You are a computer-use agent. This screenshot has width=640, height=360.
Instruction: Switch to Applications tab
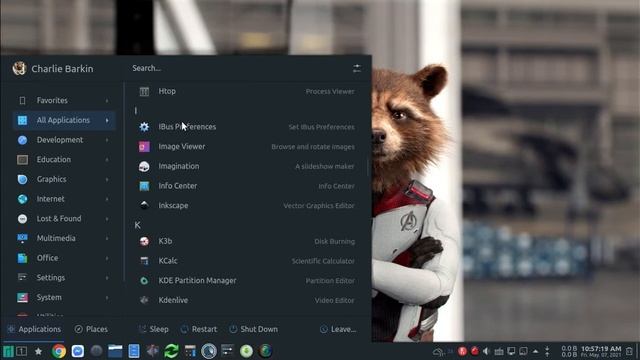tap(34, 329)
